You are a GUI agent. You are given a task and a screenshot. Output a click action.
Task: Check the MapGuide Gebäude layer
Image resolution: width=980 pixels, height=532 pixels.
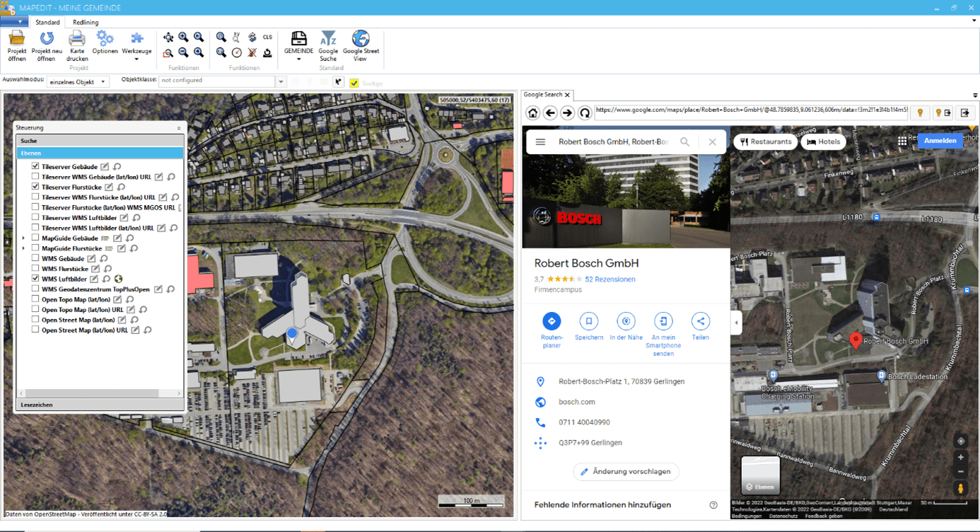click(35, 238)
